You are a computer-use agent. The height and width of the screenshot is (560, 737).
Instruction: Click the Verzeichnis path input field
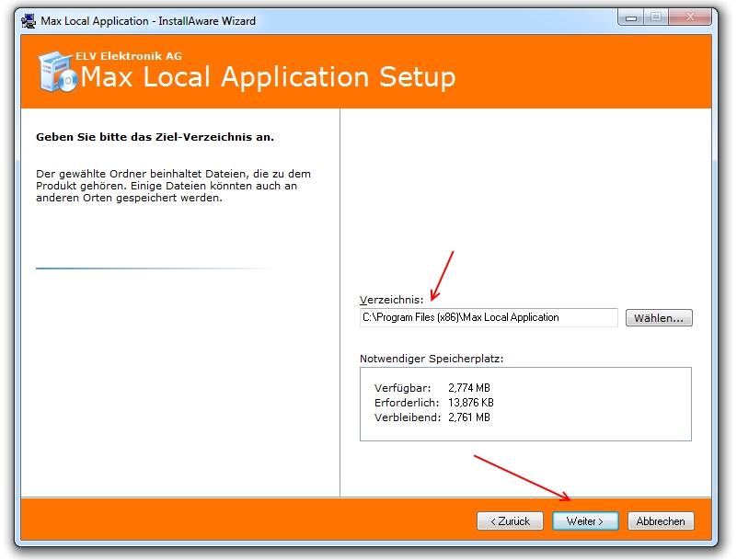pos(489,317)
